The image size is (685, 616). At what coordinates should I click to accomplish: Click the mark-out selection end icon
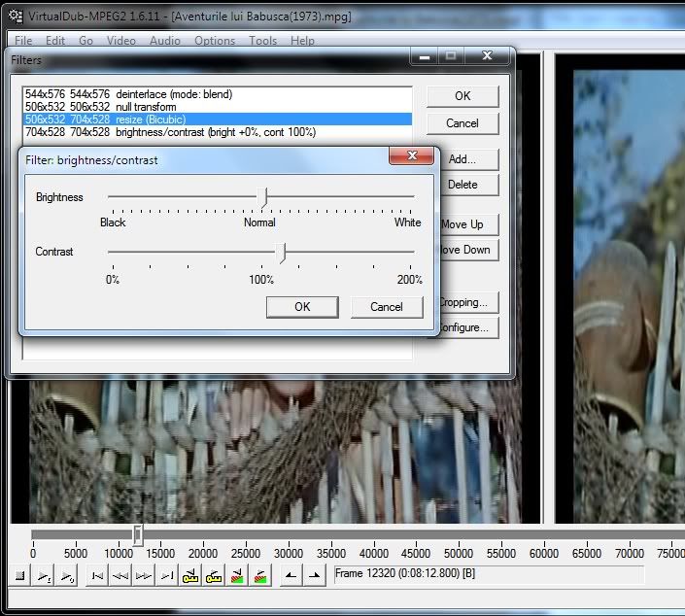click(314, 576)
